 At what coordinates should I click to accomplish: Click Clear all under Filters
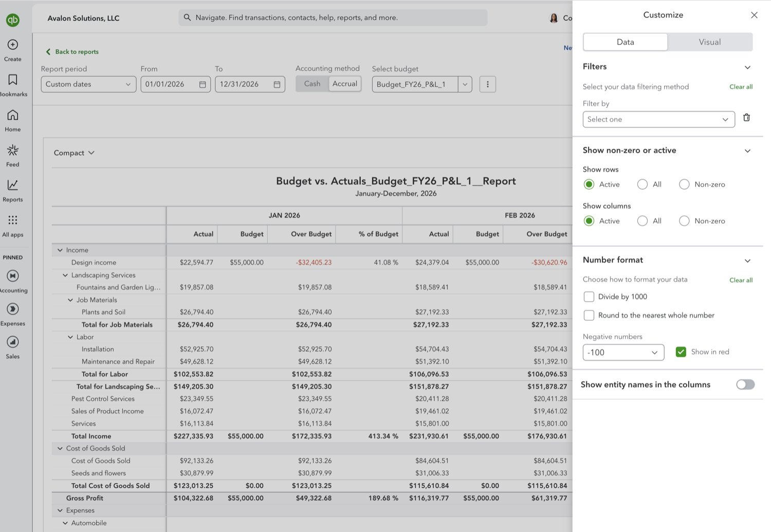741,87
